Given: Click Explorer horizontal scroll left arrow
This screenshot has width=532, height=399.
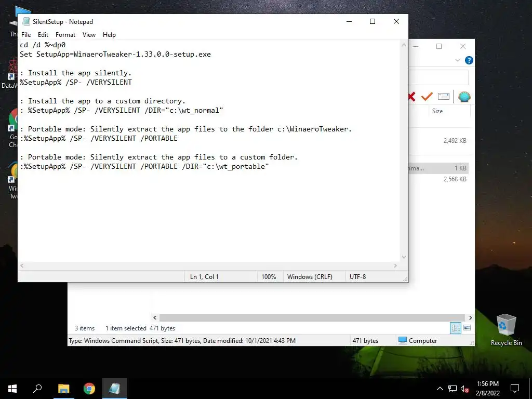Looking at the screenshot, I should (x=155, y=317).
